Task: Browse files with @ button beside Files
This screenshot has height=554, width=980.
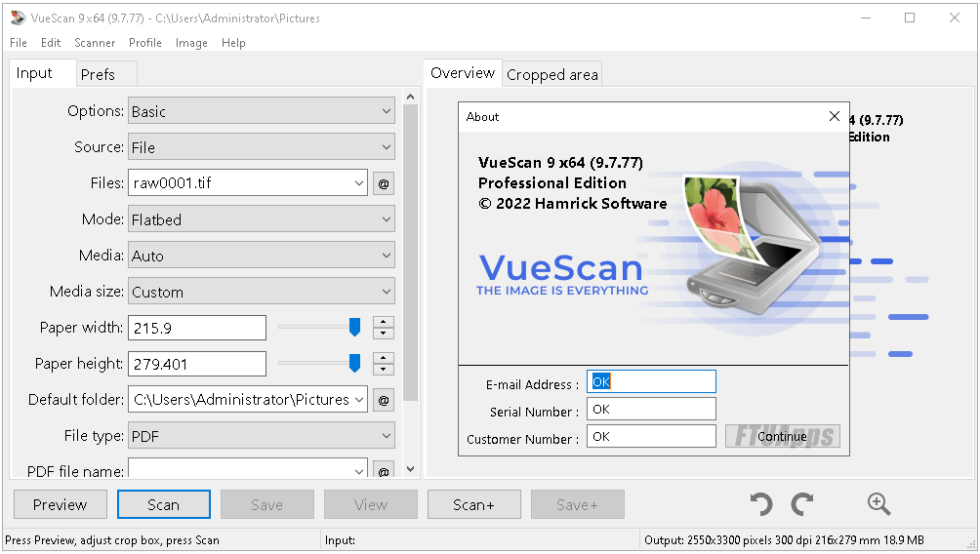Action: tap(384, 183)
